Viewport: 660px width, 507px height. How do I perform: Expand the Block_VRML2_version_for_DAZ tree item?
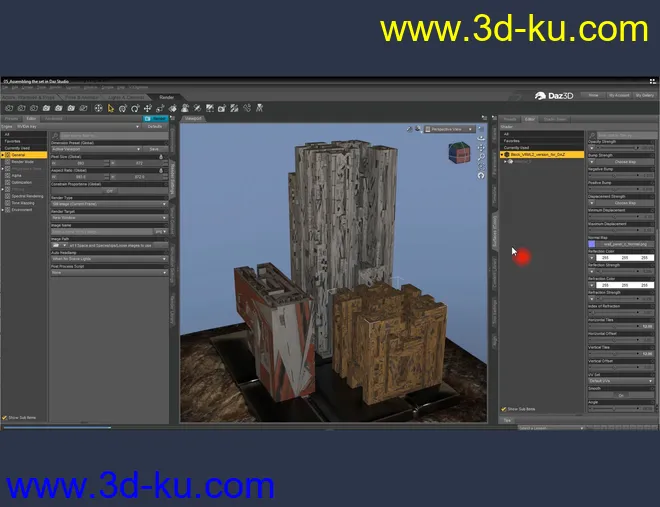(x=502, y=155)
